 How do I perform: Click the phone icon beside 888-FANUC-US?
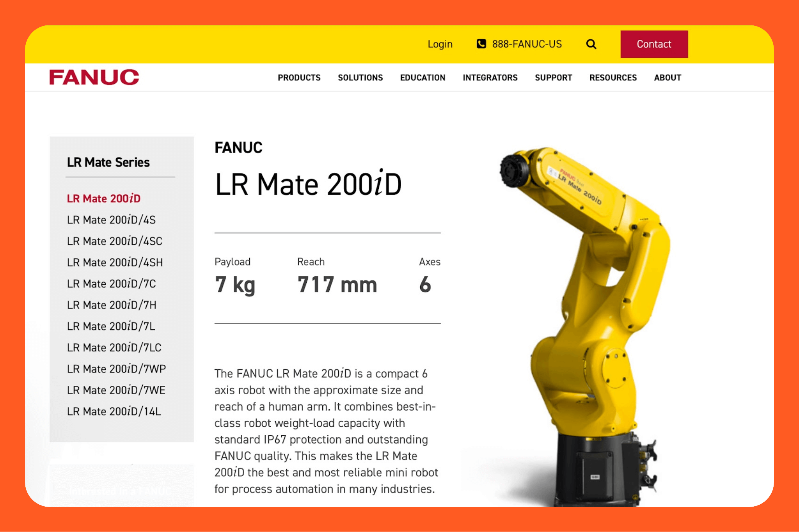(x=481, y=44)
